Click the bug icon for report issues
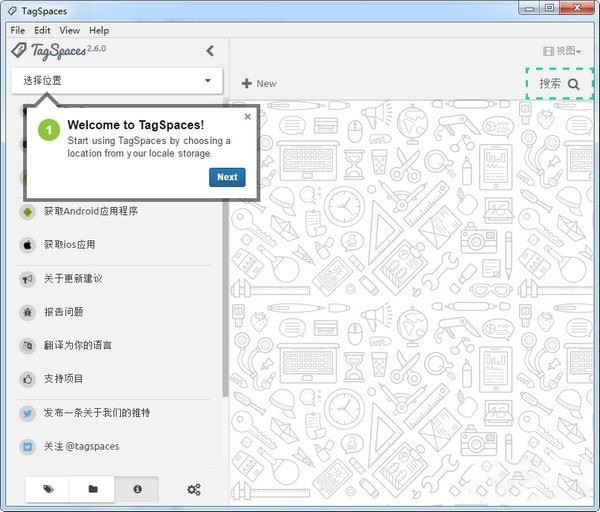 [28, 312]
